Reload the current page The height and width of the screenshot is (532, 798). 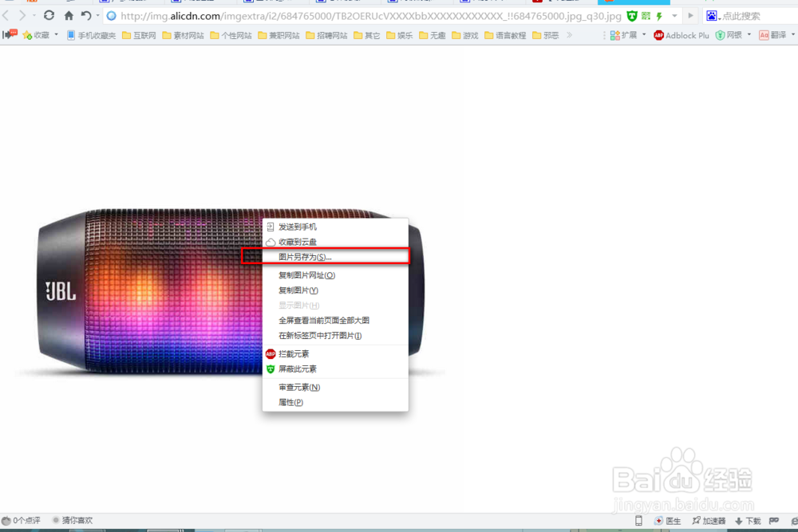49,14
